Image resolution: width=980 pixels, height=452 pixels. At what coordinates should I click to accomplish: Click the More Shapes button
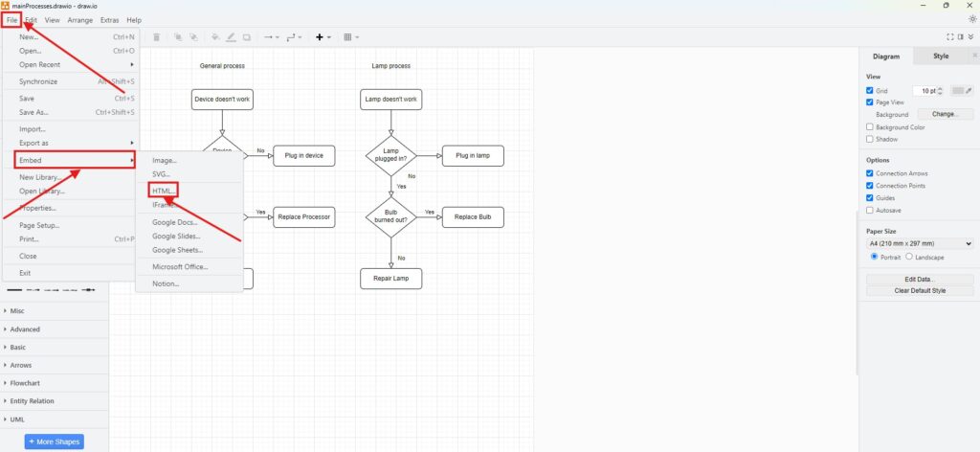(55, 442)
